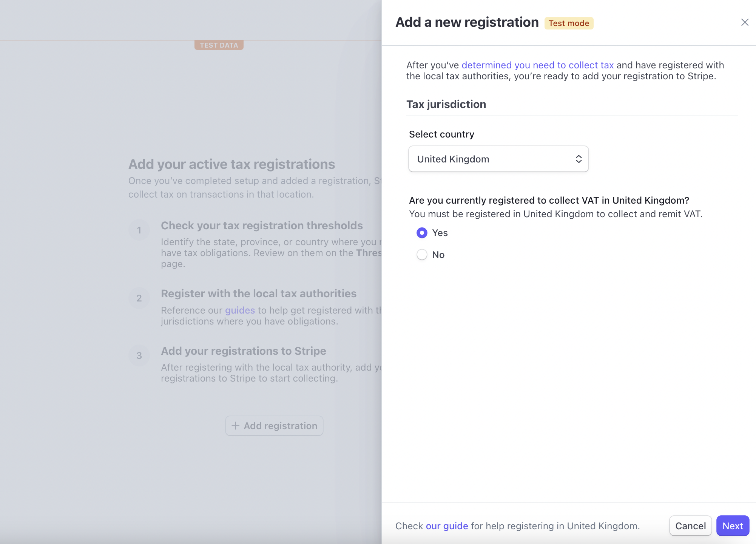Click the TEST DATA banner label
This screenshot has height=544, width=756.
click(x=219, y=45)
